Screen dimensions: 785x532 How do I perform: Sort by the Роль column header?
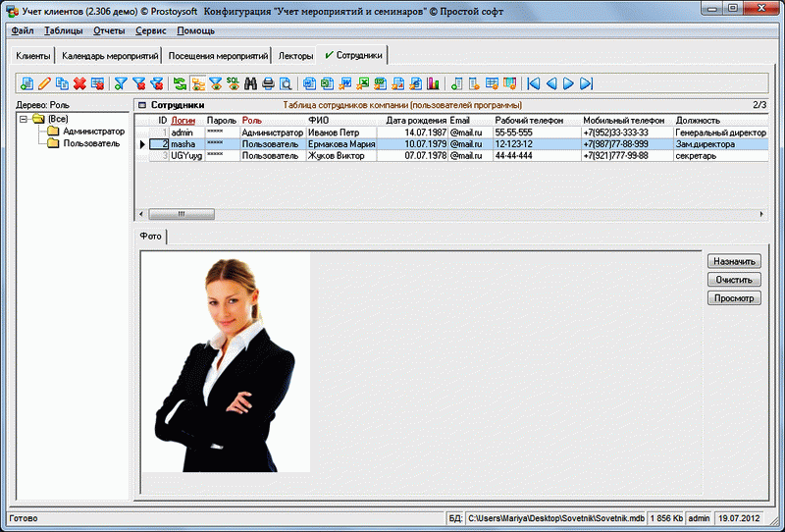[x=252, y=120]
